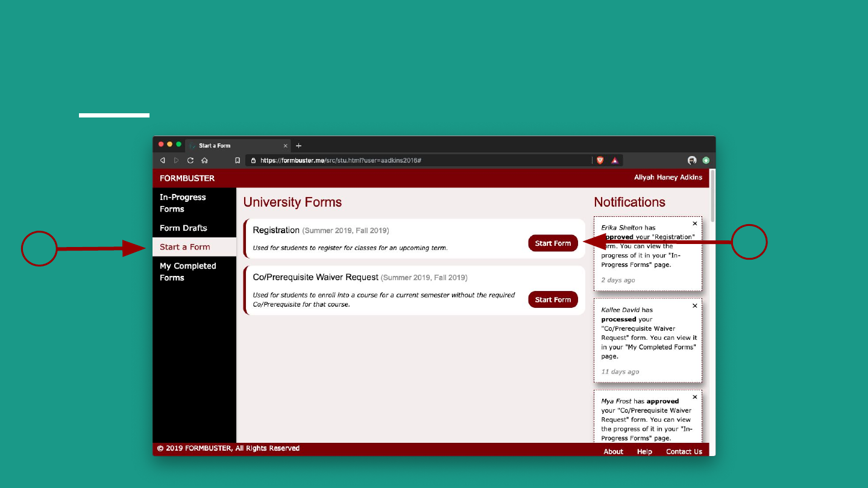This screenshot has height=488, width=868.
Task: Click the copyright 2019 FORMBUSTER footer text
Action: point(228,448)
